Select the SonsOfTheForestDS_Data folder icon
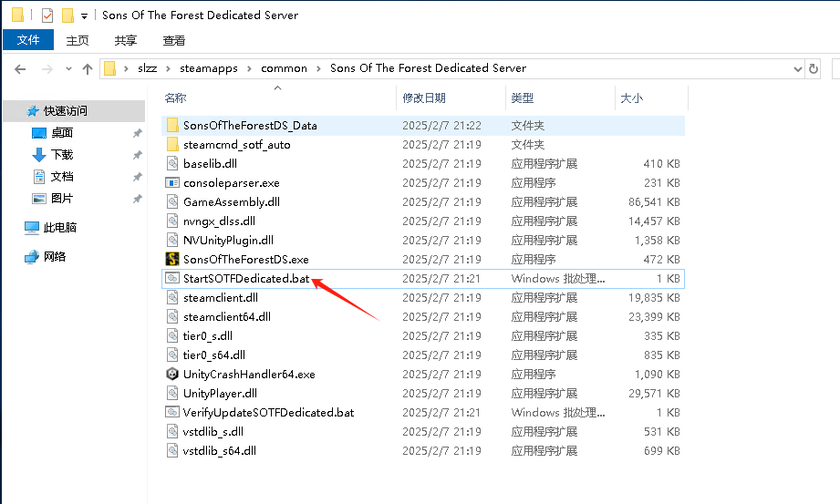 pyautogui.click(x=172, y=126)
